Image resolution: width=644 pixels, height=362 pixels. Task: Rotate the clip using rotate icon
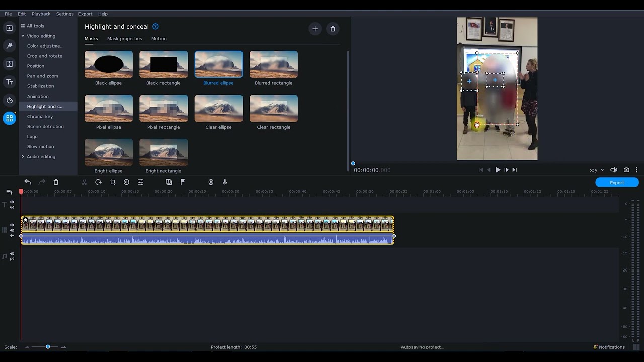(98, 182)
